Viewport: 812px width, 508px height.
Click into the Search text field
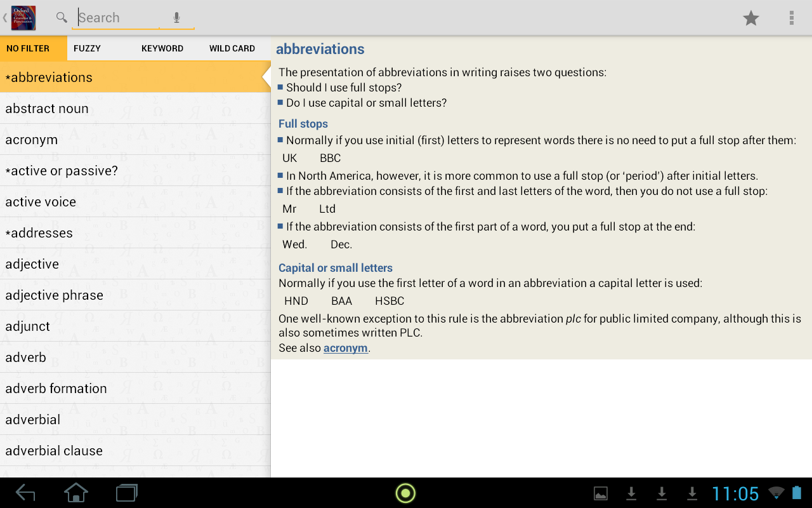tap(117, 18)
